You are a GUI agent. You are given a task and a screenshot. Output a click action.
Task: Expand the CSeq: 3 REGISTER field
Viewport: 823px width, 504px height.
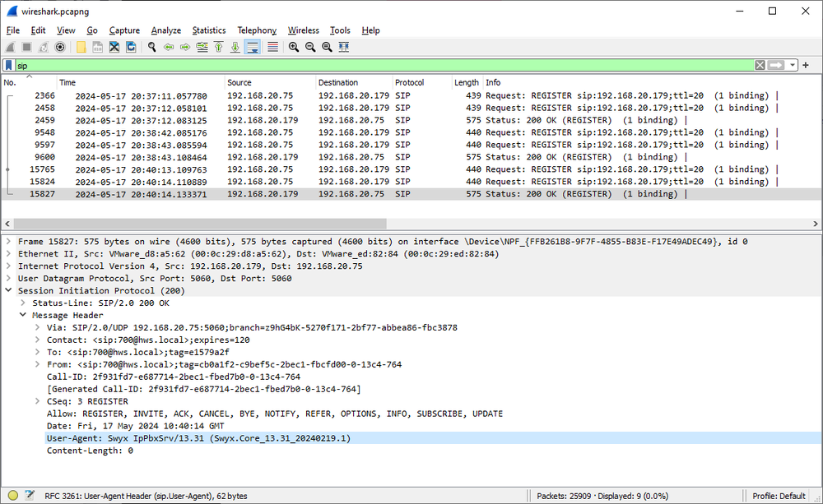[38, 401]
